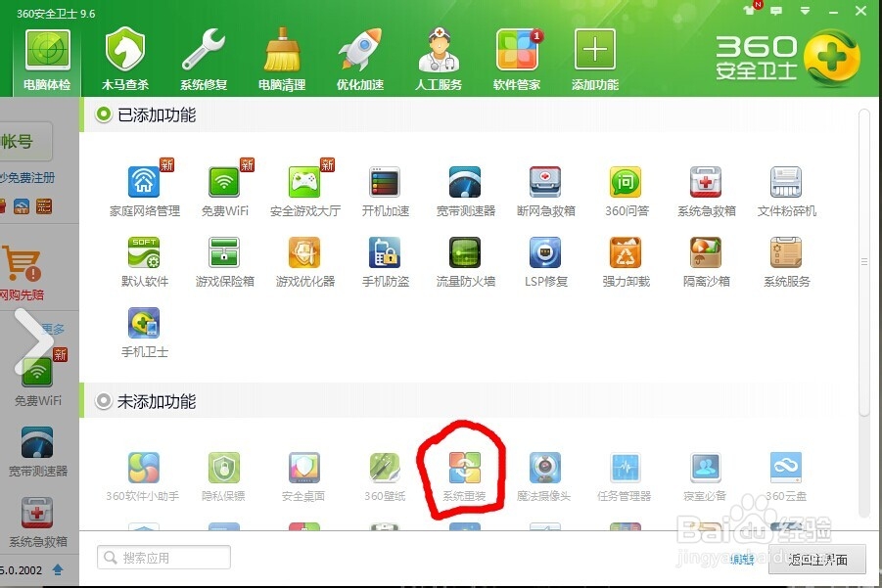Go to 电脑清理 tab
This screenshot has height=588, width=882.
[x=281, y=61]
